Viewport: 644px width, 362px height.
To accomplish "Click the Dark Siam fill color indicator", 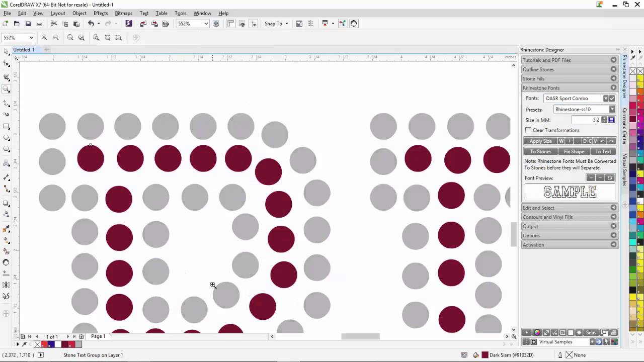I will 485,355.
